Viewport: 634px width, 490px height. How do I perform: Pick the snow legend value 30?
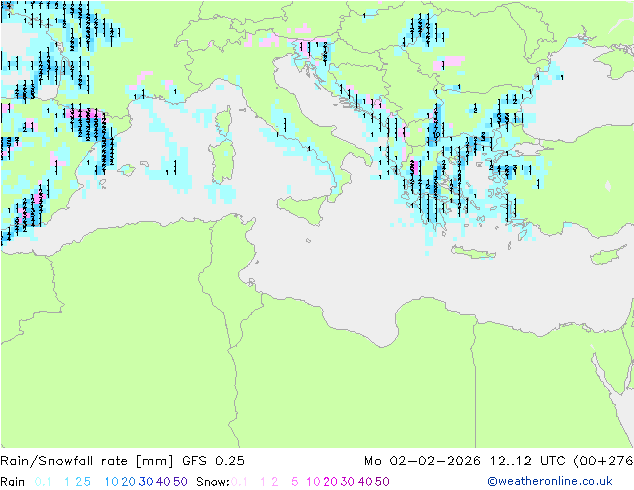tap(347, 482)
